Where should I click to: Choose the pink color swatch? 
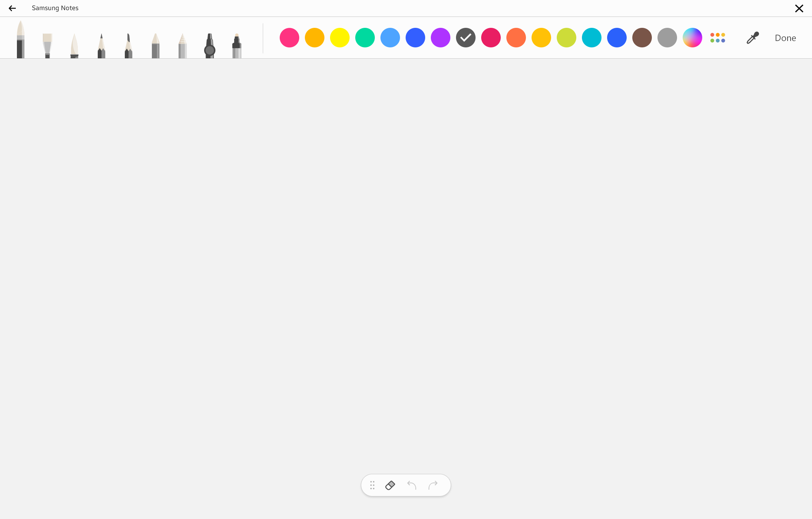(x=289, y=38)
